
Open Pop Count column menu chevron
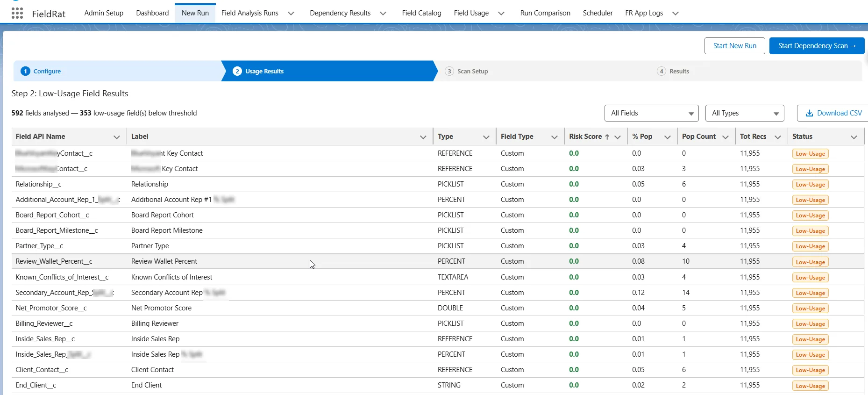point(726,137)
